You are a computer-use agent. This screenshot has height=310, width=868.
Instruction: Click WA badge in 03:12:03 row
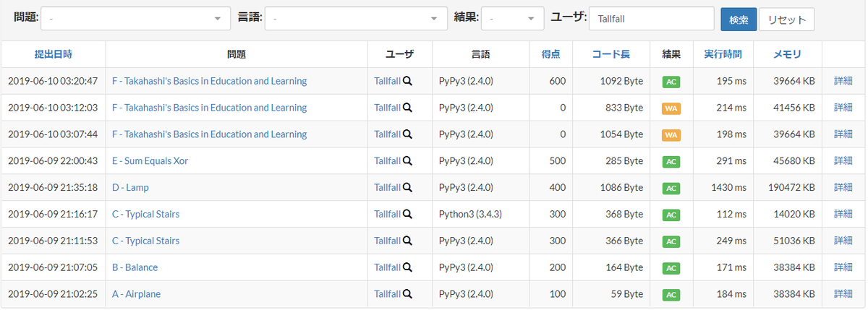[671, 108]
